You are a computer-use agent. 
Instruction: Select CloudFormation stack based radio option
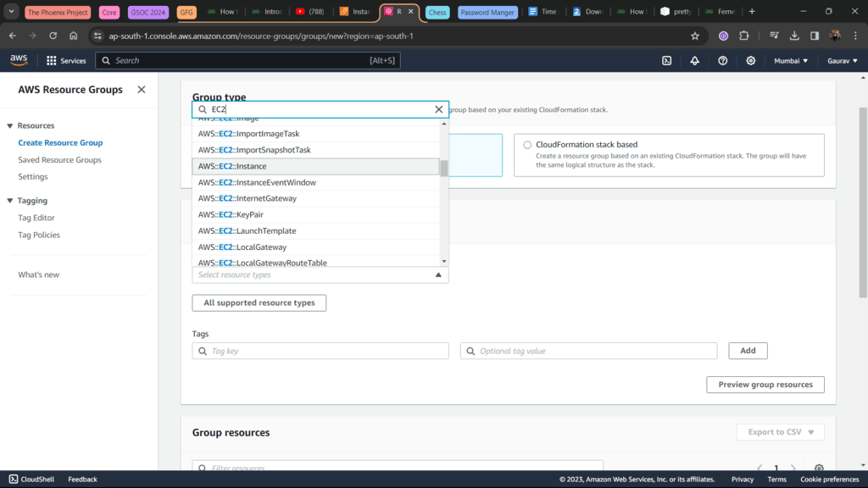(527, 145)
